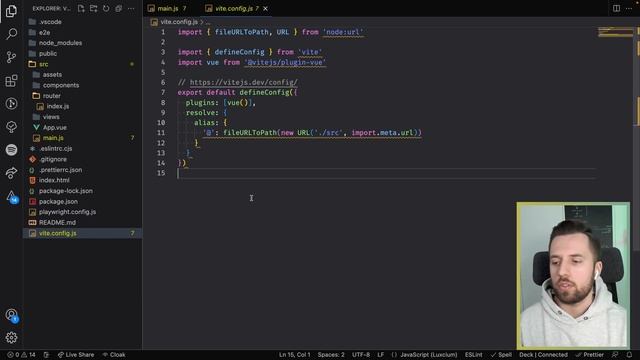640x360 pixels.
Task: Refresh the Explorer file tree
Action: [x=106, y=9]
